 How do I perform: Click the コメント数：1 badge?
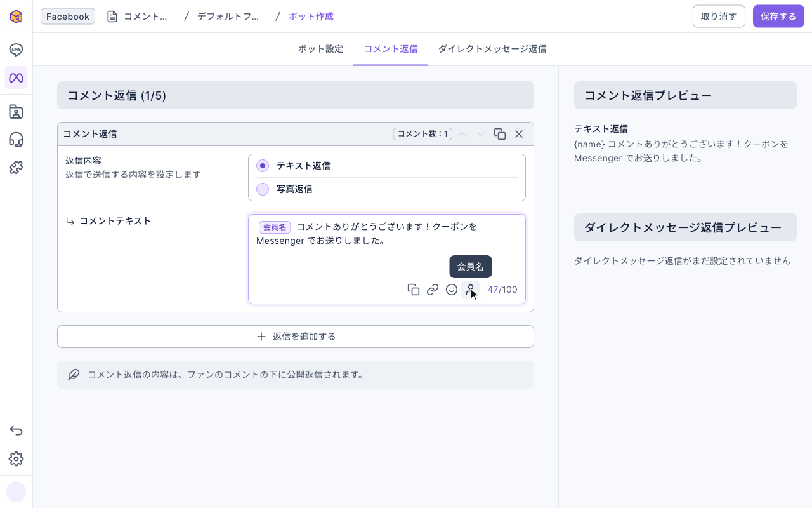422,134
